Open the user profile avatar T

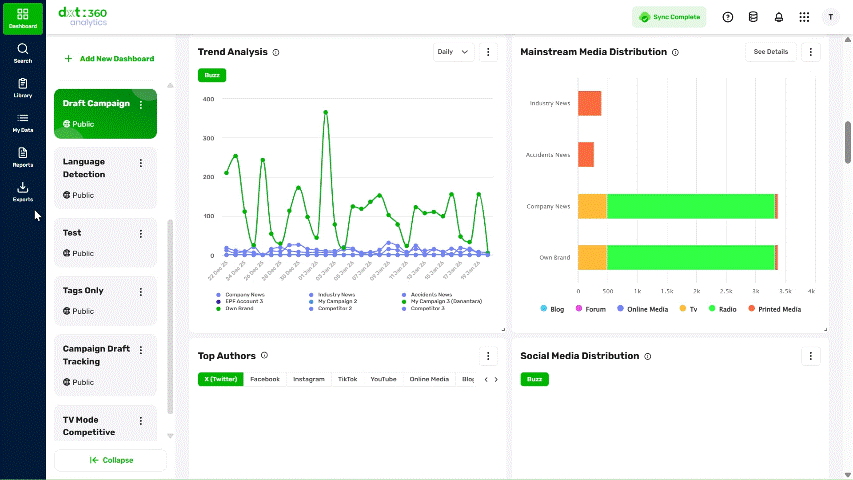[x=831, y=17]
